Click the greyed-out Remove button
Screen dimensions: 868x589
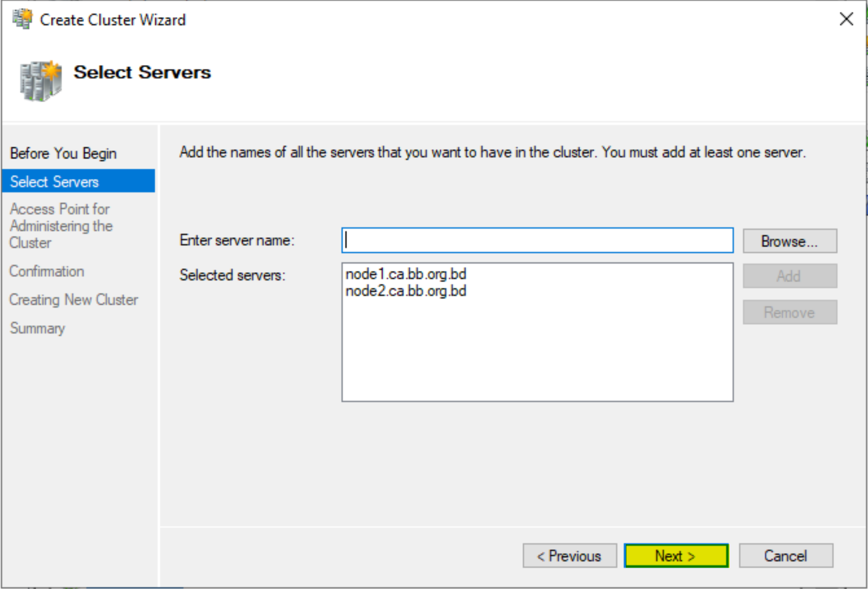click(x=790, y=312)
